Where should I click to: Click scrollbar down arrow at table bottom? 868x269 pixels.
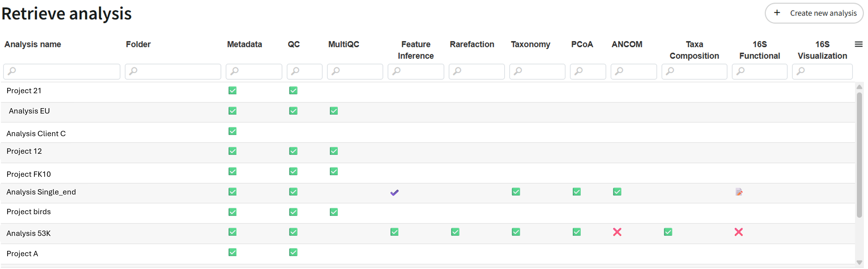[859, 262]
